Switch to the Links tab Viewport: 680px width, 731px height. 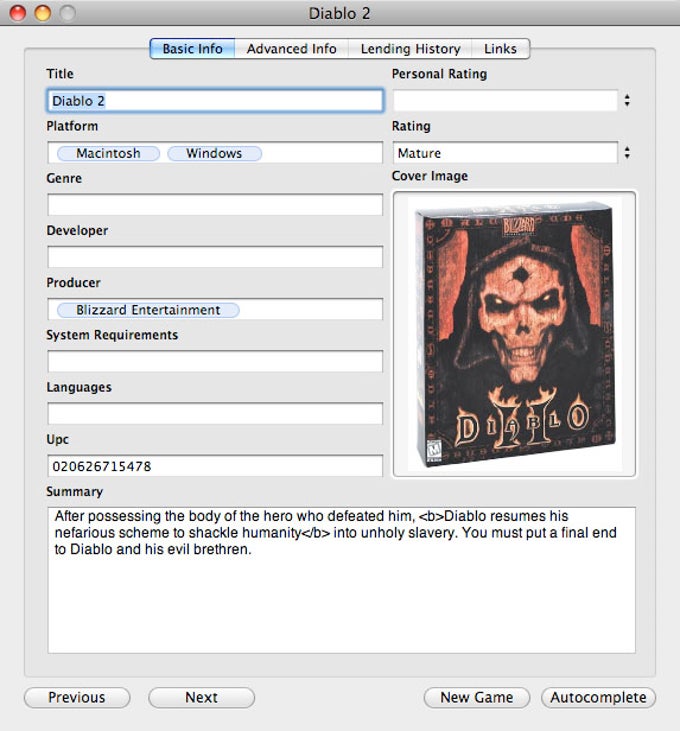point(501,48)
